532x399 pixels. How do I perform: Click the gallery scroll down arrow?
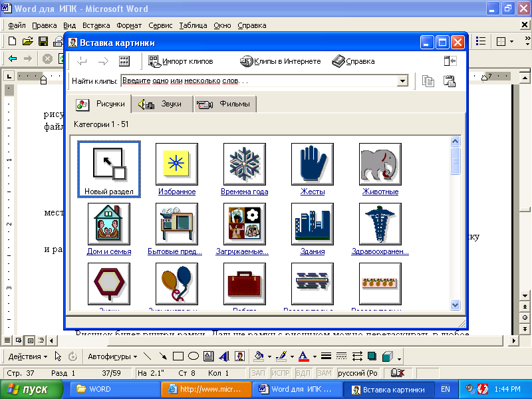point(455,305)
